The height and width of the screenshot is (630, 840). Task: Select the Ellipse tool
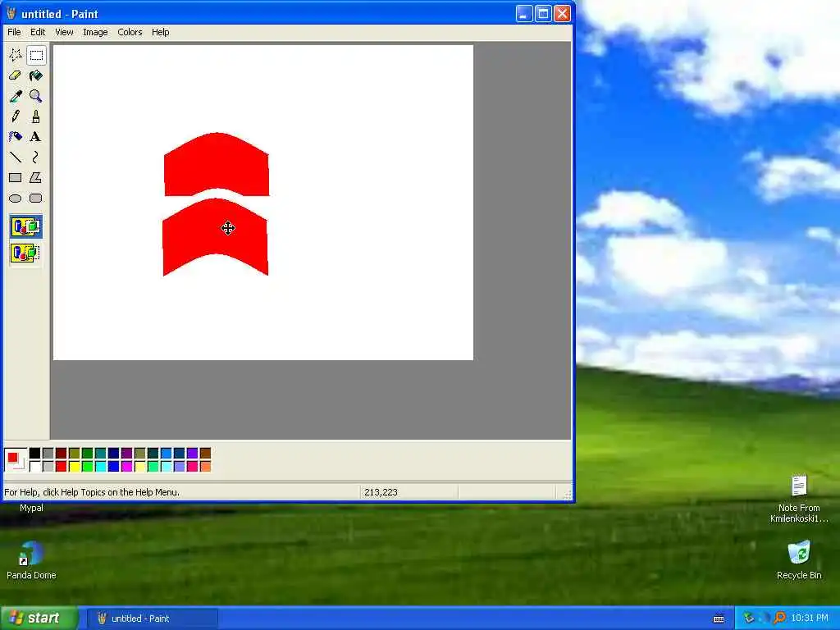16,199
